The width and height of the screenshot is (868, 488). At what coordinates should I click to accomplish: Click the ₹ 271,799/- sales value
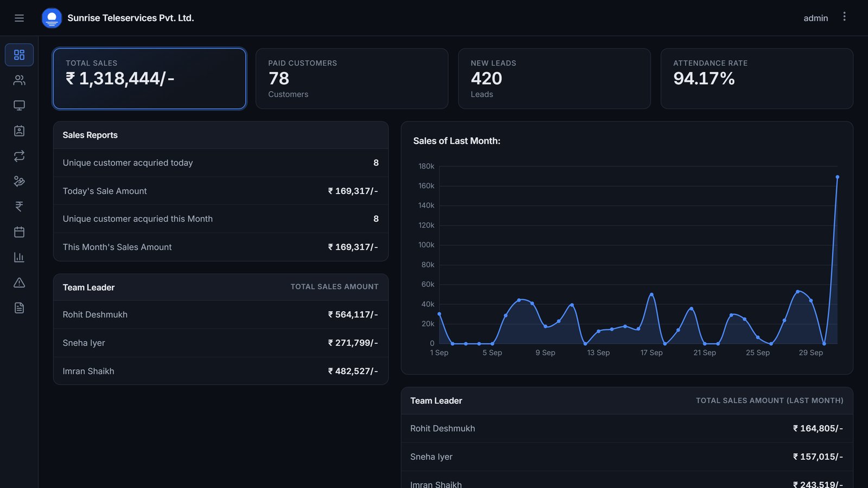(x=353, y=343)
